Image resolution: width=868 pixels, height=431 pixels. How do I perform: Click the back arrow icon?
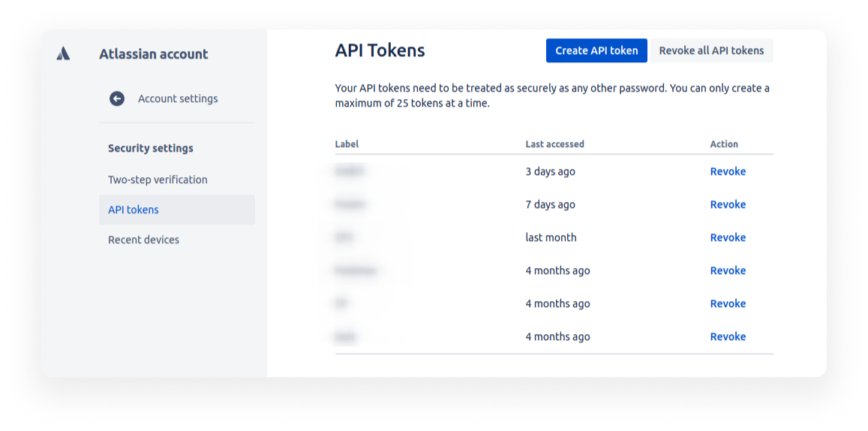click(x=117, y=98)
